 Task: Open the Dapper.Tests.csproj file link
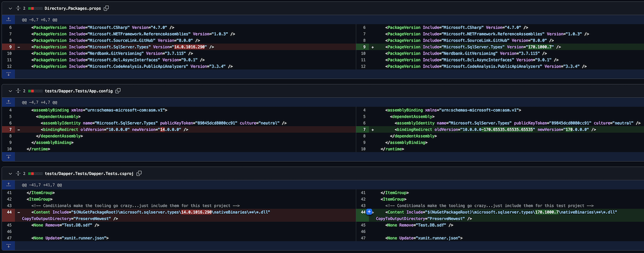pos(90,174)
